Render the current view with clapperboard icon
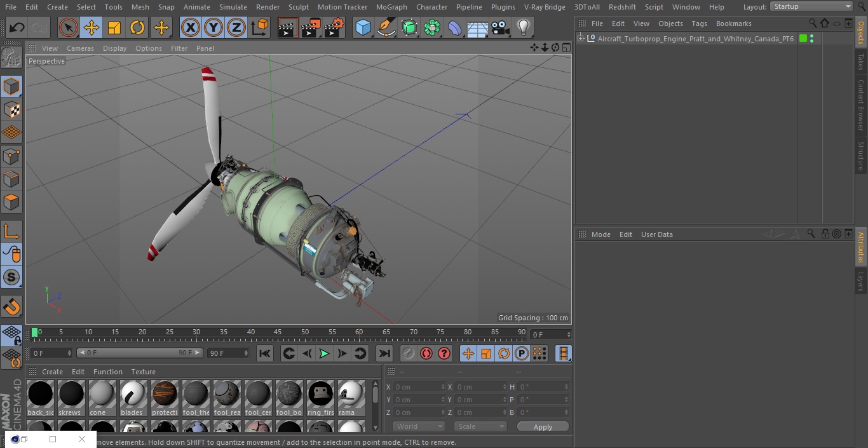The image size is (868, 448). click(288, 27)
